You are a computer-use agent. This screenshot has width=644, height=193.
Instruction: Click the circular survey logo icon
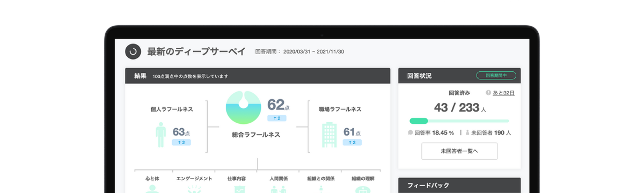coord(133,51)
